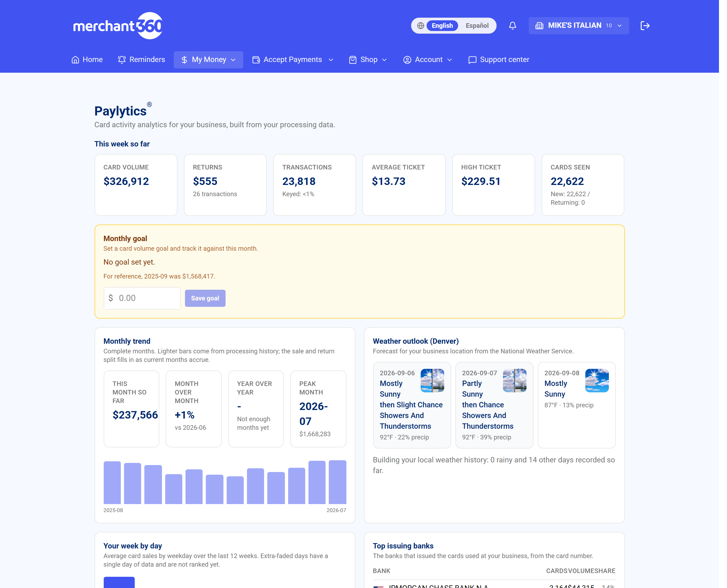Go to Home in navigation

[x=87, y=60]
